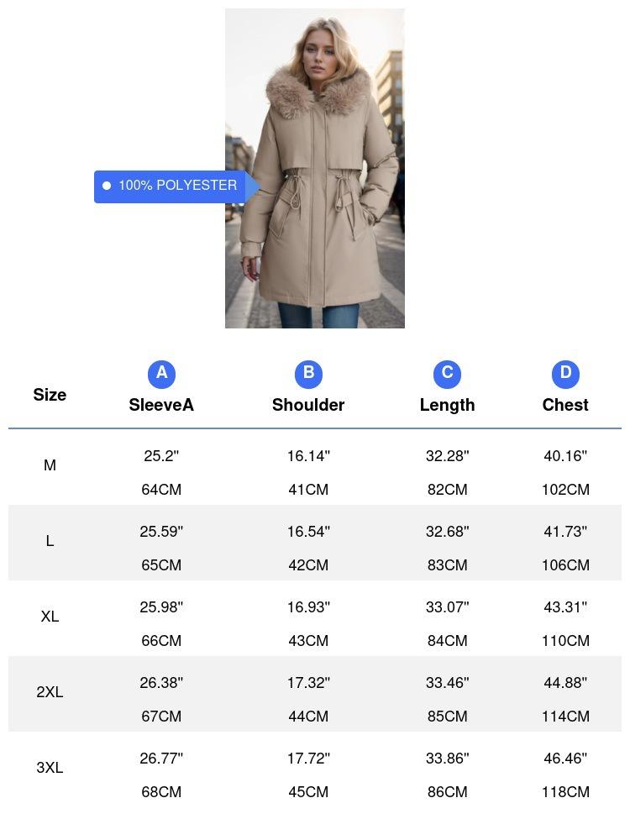
Task: Click the white dot on polyester tag
Action: click(x=107, y=186)
